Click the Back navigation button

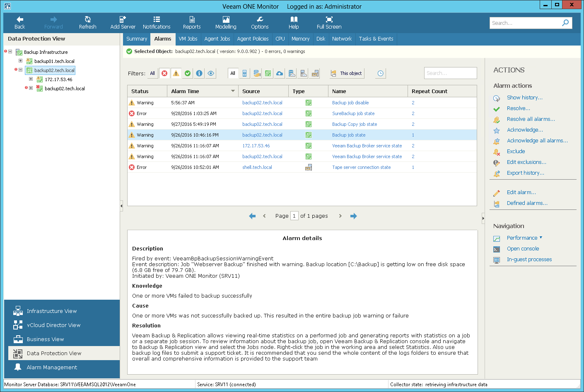(x=19, y=23)
